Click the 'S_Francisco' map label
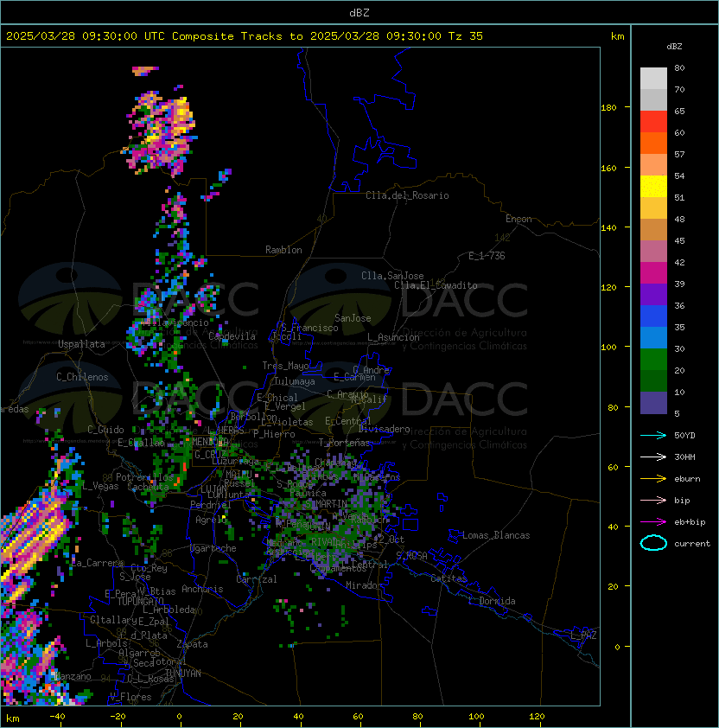The width and height of the screenshot is (719, 728). tap(309, 328)
